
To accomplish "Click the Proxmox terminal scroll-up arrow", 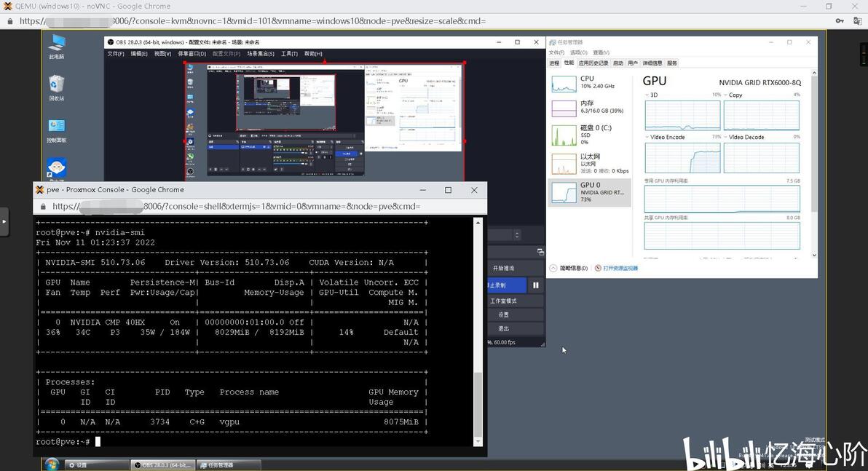I will click(478, 221).
